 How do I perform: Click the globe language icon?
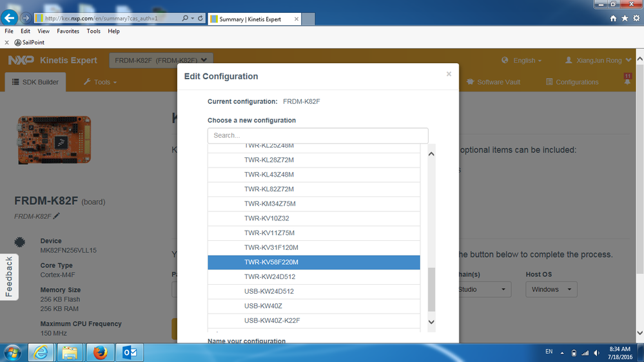click(505, 61)
